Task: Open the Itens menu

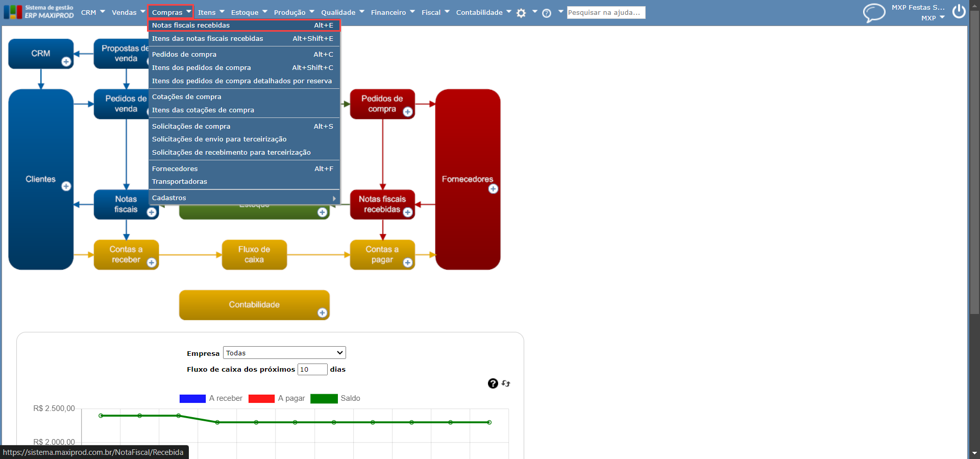Action: (x=211, y=12)
